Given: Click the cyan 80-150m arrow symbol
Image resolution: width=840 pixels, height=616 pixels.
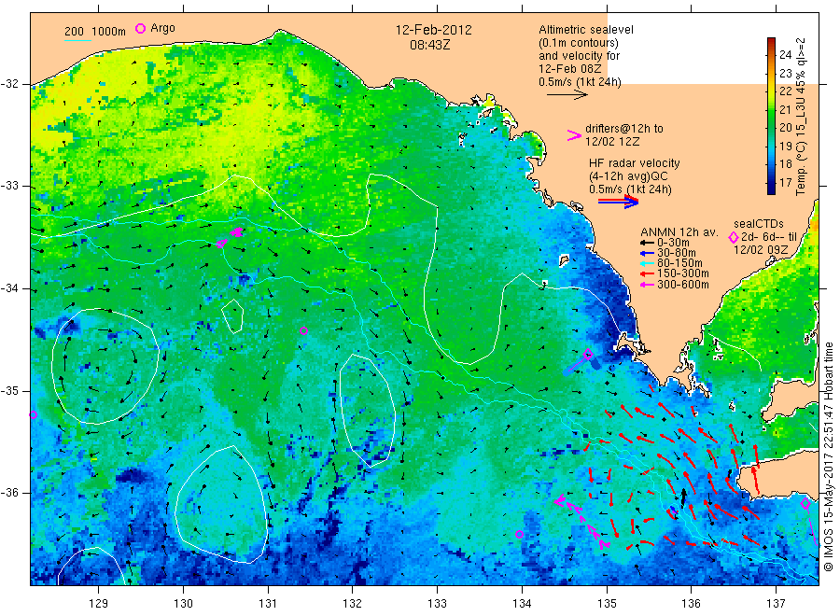Looking at the screenshot, I should 647,263.
